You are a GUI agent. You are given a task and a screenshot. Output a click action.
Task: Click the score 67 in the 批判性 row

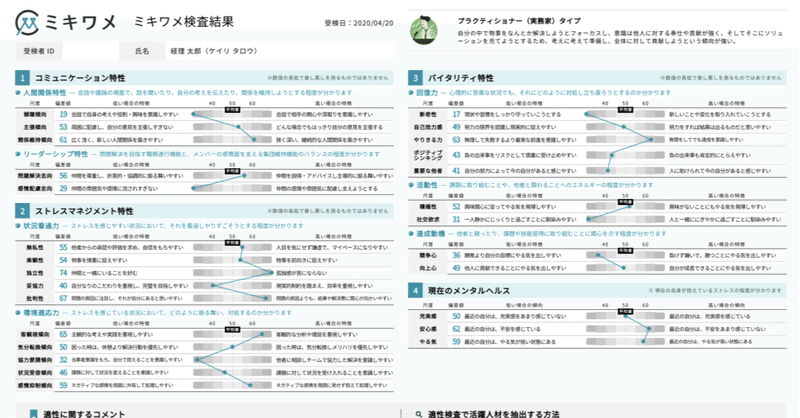click(63, 299)
